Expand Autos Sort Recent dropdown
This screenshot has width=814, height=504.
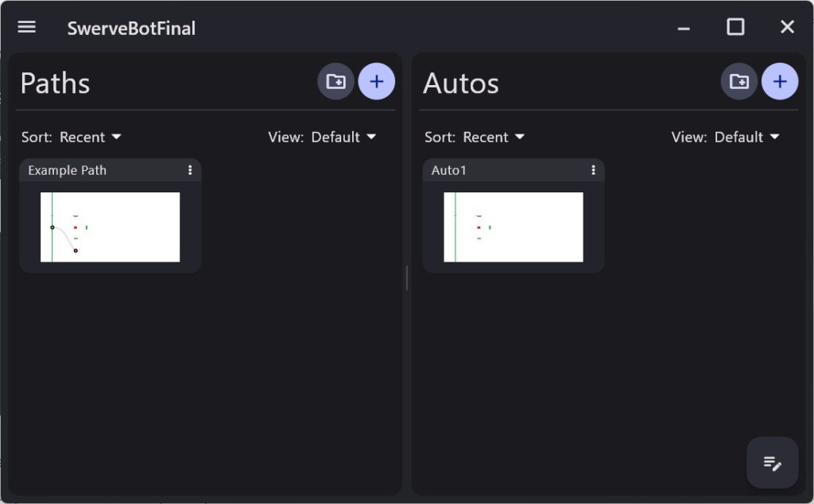coord(475,137)
